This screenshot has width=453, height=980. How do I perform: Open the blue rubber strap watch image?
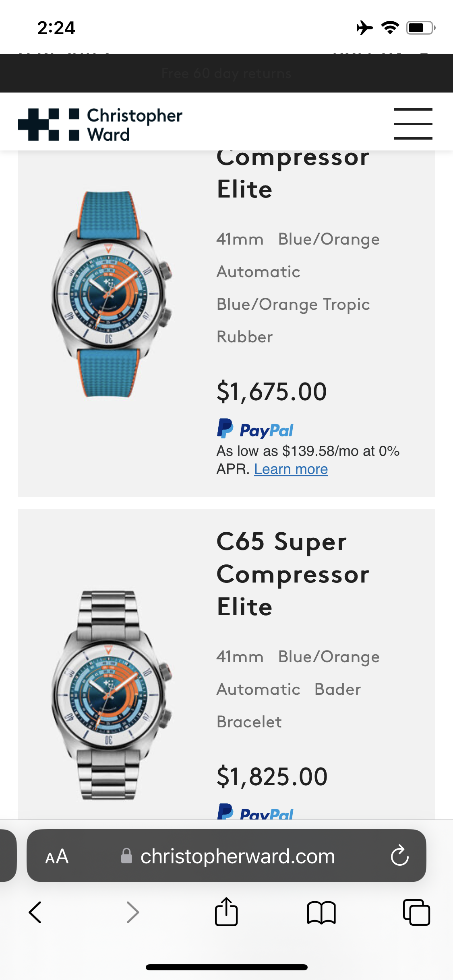tap(110, 294)
